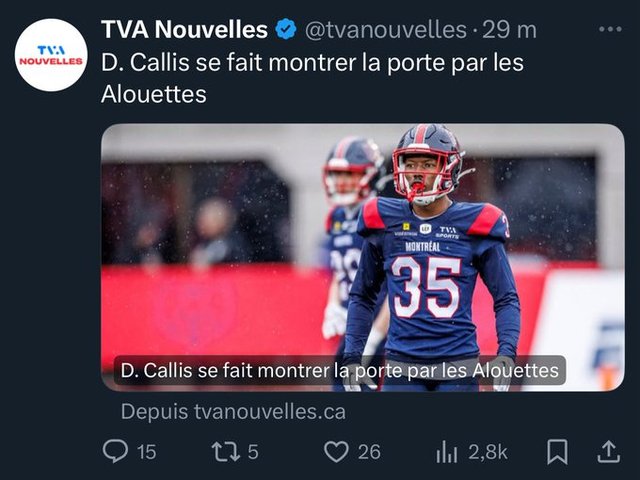Image resolution: width=640 pixels, height=480 pixels.
Task: Click the retweet arrows icon
Action: [x=225, y=452]
